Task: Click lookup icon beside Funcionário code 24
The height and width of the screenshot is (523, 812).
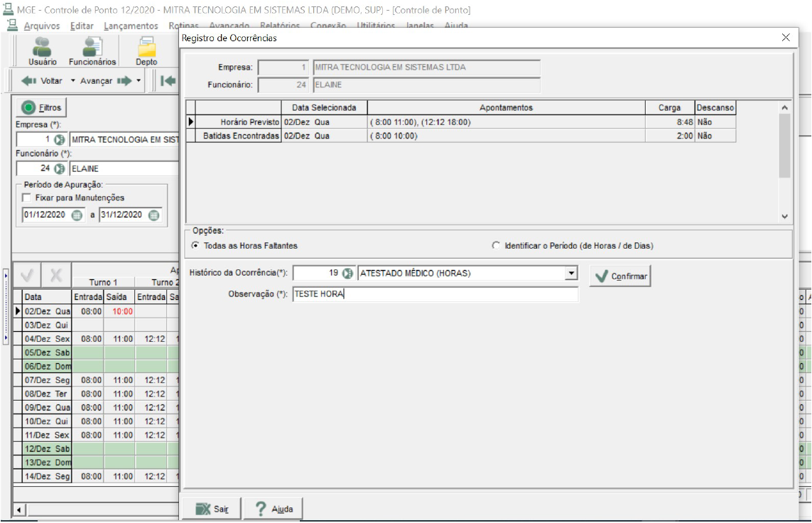Action: click(x=60, y=169)
